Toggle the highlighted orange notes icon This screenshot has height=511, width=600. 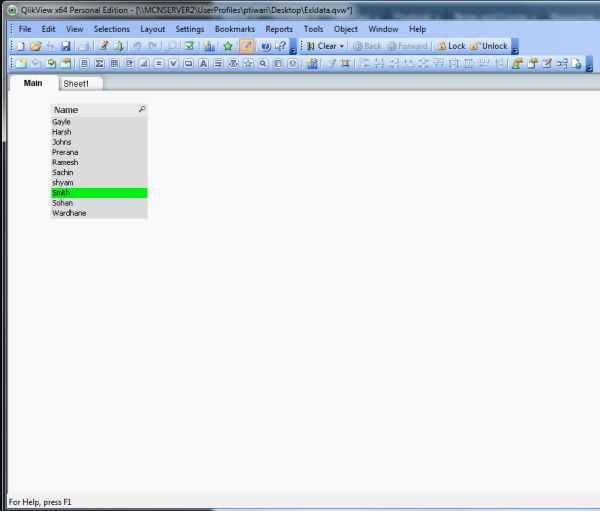247,46
